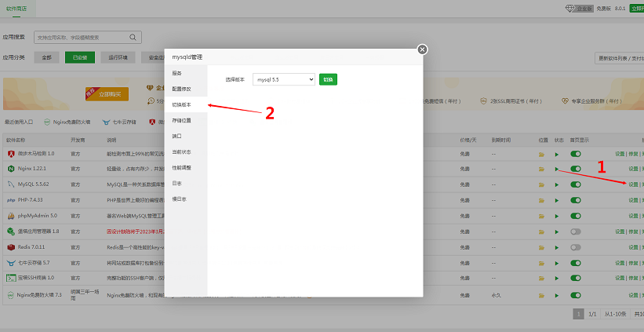Toggle homepage display for Nginx firewall row
The height and width of the screenshot is (332, 644).
pos(576,294)
